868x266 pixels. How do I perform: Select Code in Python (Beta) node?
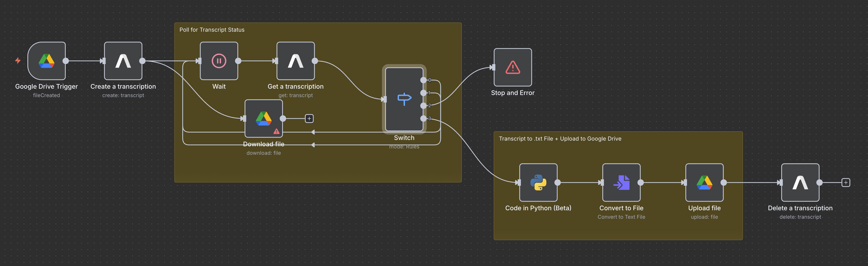click(538, 183)
